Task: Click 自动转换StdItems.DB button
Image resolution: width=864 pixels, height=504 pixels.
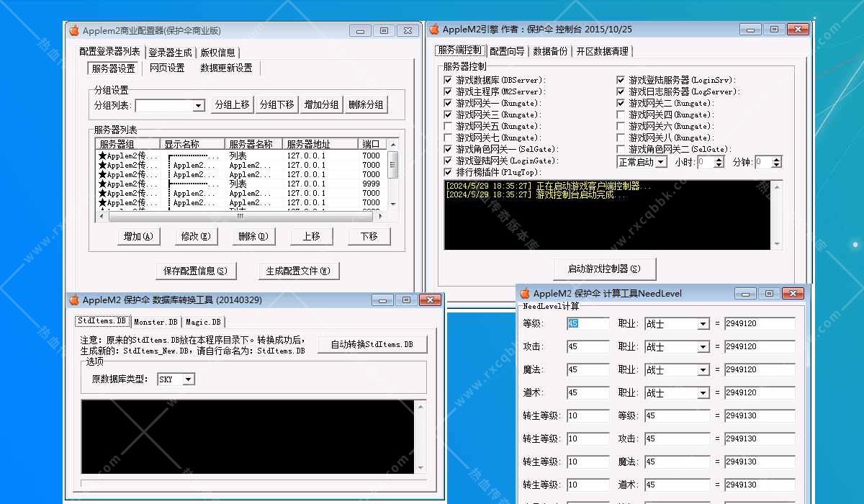Action: tap(372, 344)
